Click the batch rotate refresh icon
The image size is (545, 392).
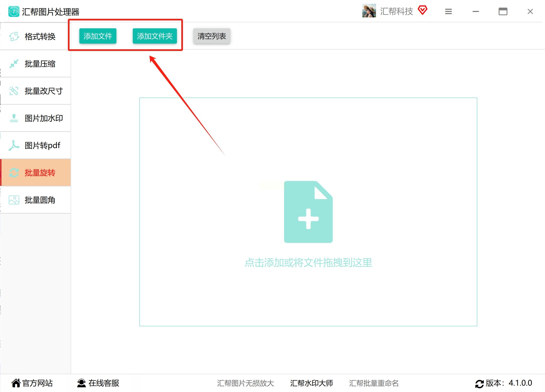coord(14,173)
